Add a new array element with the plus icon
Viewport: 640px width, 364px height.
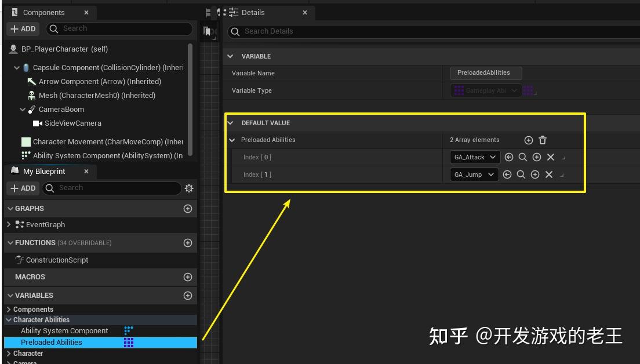tap(528, 140)
